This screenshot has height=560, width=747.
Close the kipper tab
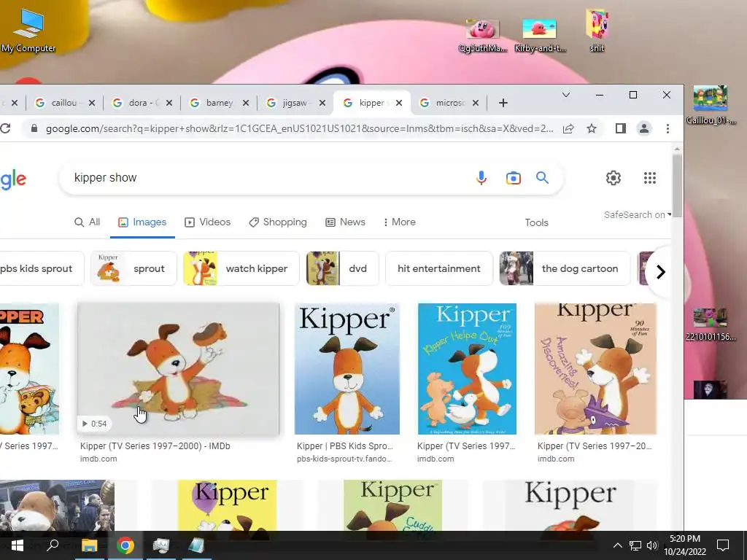[x=399, y=103]
